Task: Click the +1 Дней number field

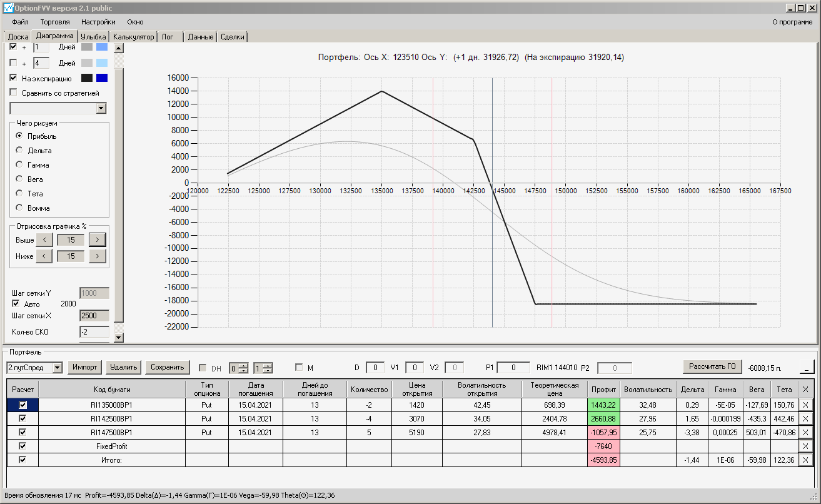Action: [41, 47]
